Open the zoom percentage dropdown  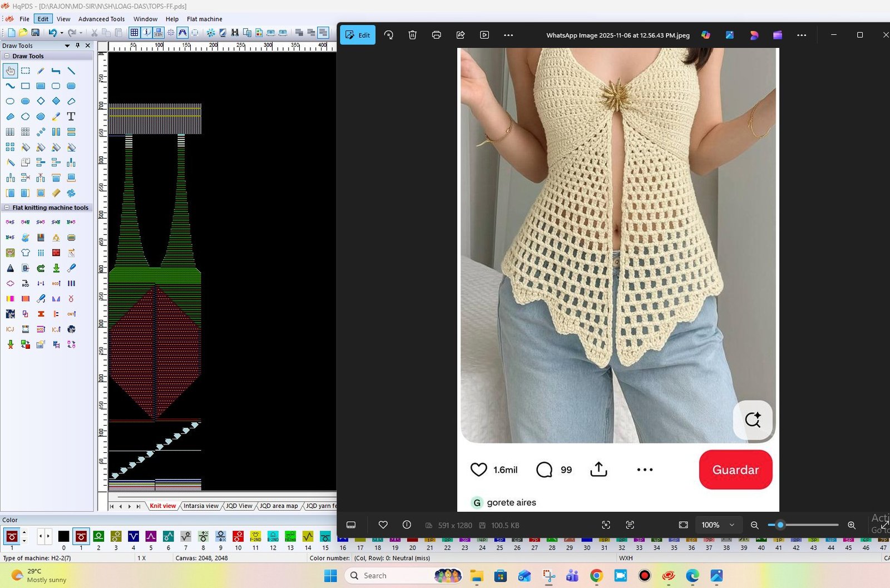click(x=731, y=525)
